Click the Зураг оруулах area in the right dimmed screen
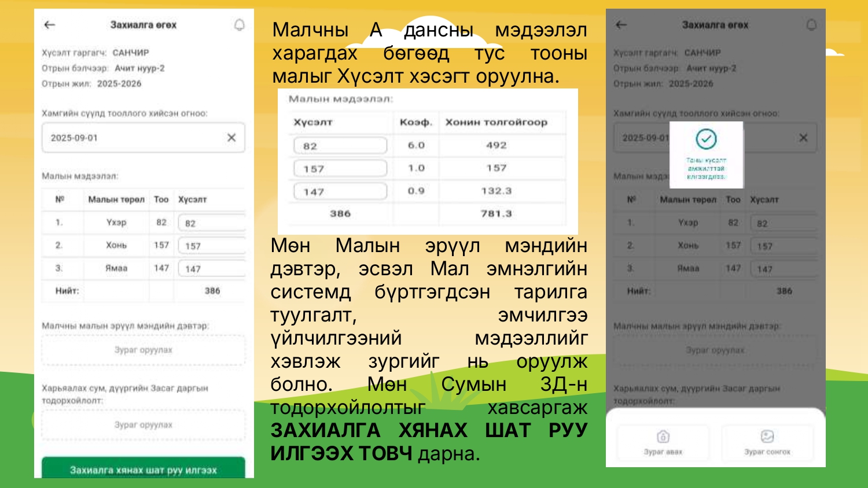 pos(715,350)
